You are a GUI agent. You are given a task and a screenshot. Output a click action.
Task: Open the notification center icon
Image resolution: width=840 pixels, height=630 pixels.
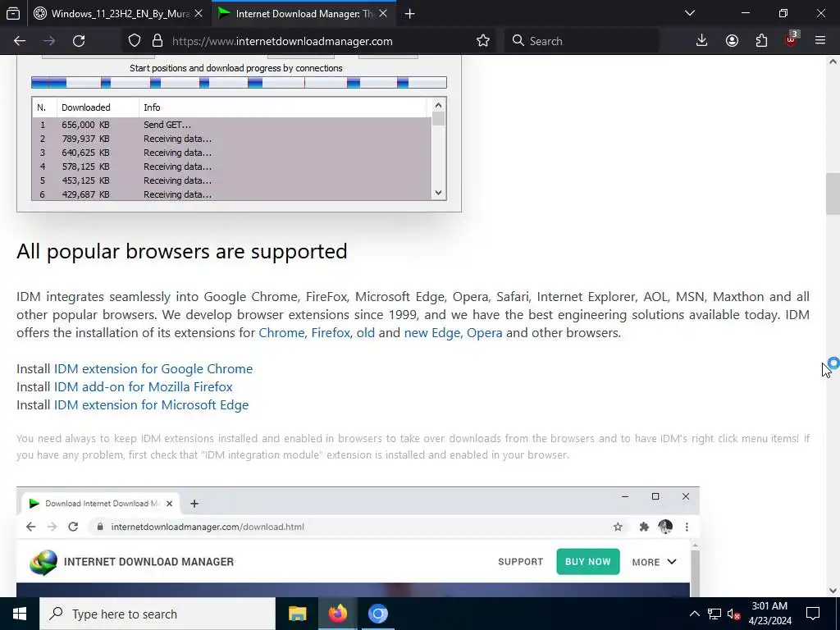tap(813, 614)
